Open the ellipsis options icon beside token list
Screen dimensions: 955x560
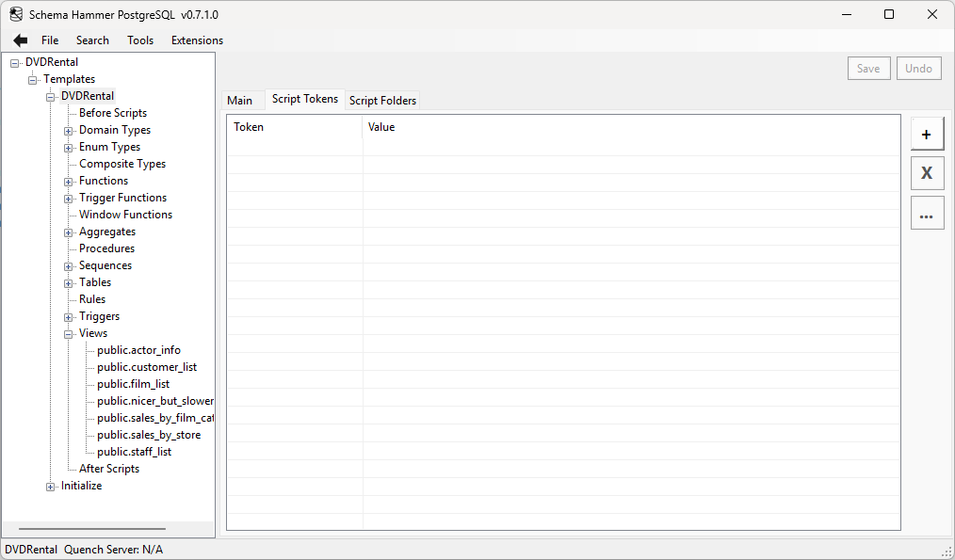coord(927,213)
